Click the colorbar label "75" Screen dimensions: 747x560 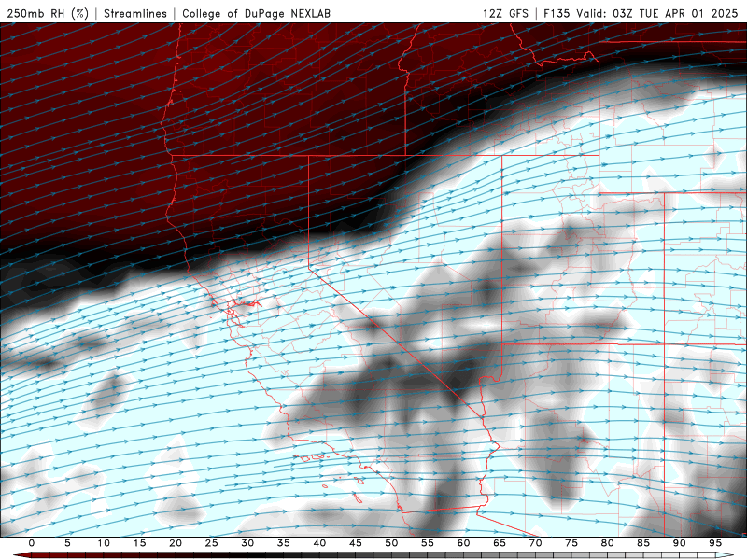[571, 543]
